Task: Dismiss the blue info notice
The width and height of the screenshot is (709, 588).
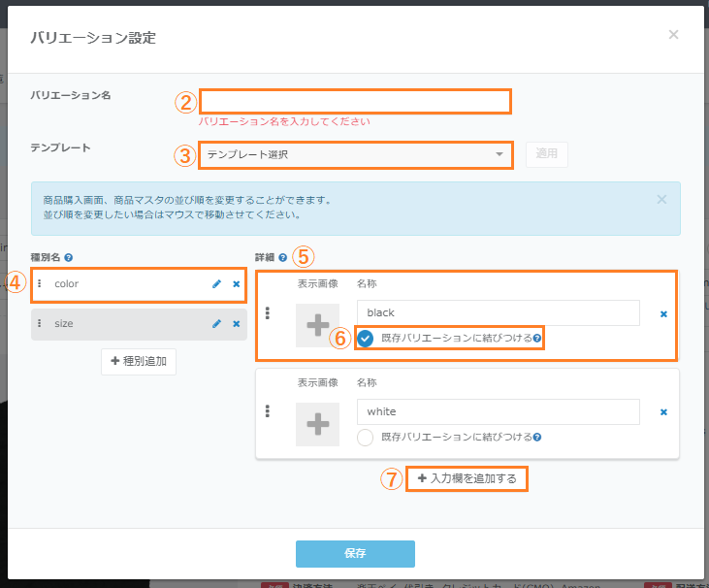Action: coord(661,199)
